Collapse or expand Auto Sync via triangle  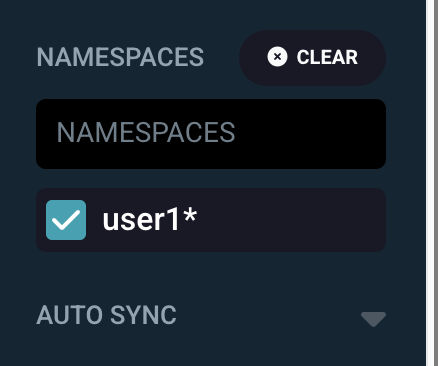tap(373, 319)
